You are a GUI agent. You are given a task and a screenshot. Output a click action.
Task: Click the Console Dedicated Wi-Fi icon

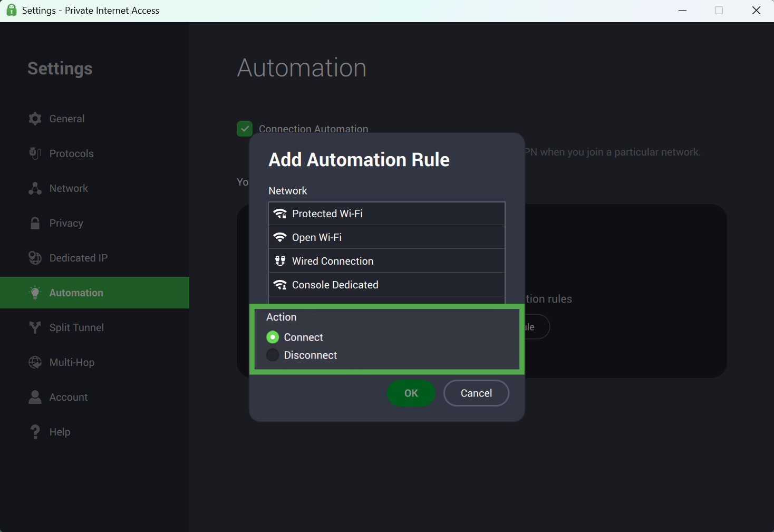280,285
